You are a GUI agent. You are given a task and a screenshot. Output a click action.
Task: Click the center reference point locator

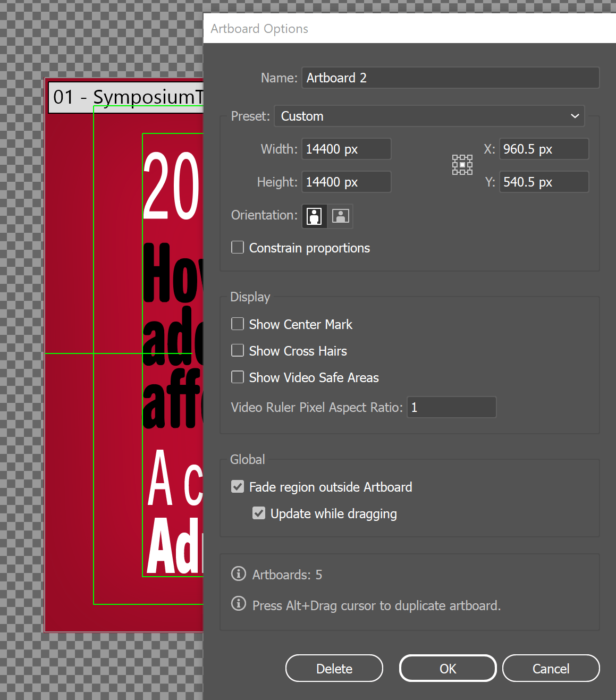[462, 165]
